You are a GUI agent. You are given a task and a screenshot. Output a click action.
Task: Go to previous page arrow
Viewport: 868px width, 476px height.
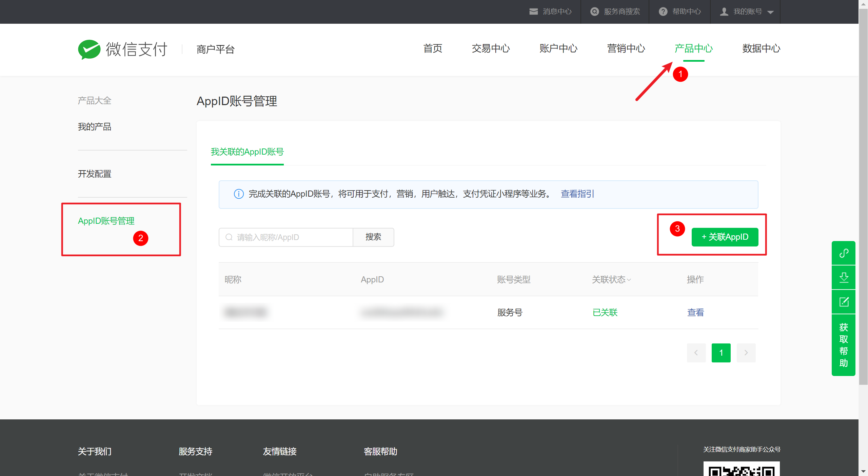tap(696, 353)
